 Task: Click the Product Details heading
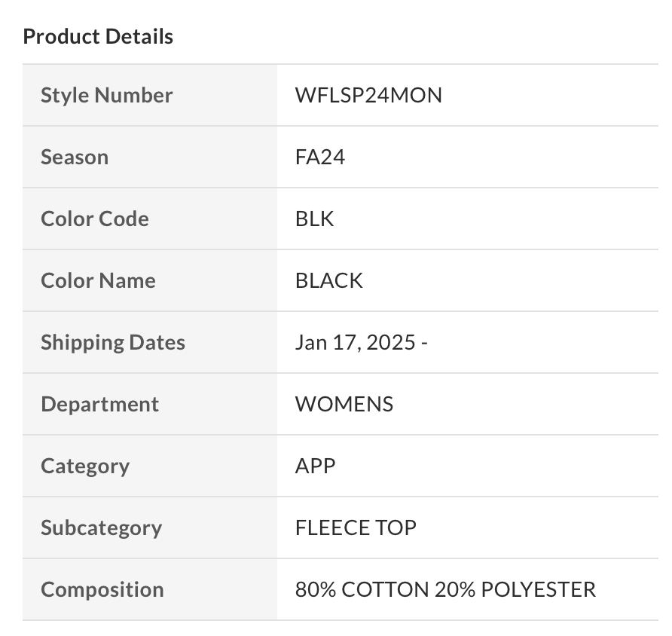pyautogui.click(x=98, y=36)
